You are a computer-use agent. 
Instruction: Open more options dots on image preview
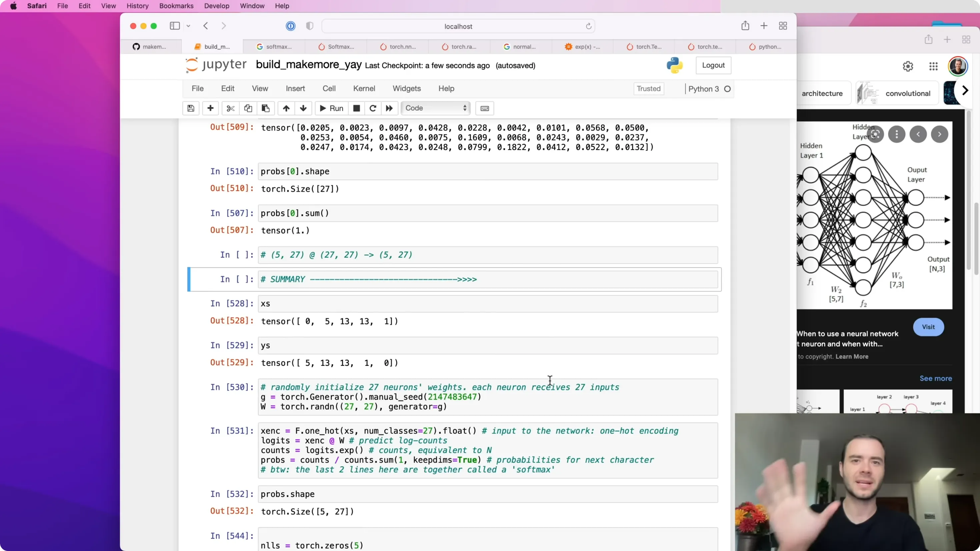[897, 134]
